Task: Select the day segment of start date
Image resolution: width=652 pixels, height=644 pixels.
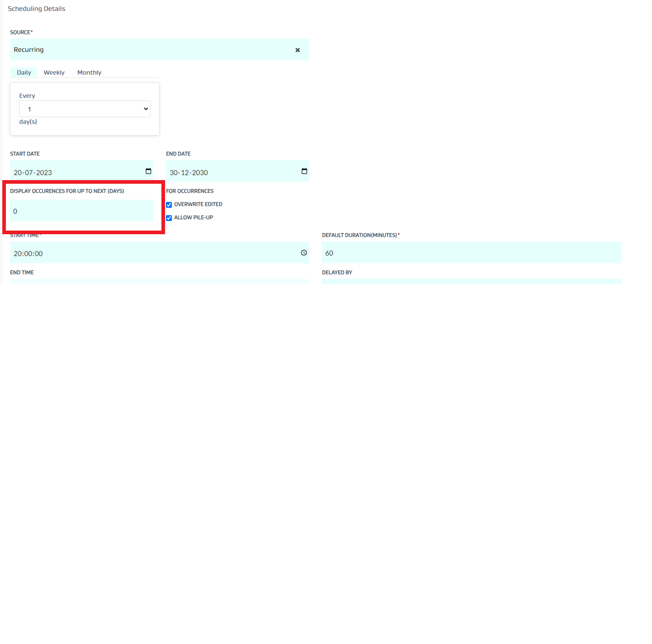Action: (x=18, y=173)
